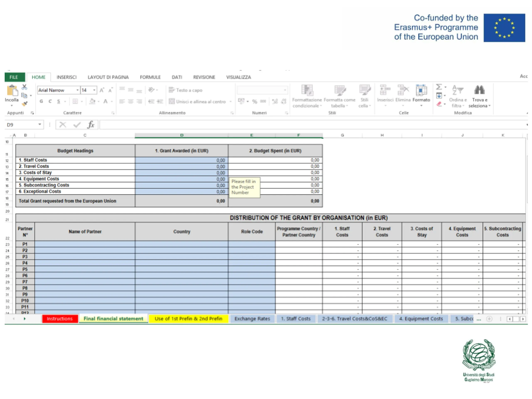Switch to the INSERISCI tab
This screenshot has width=532, height=399.
(66, 77)
